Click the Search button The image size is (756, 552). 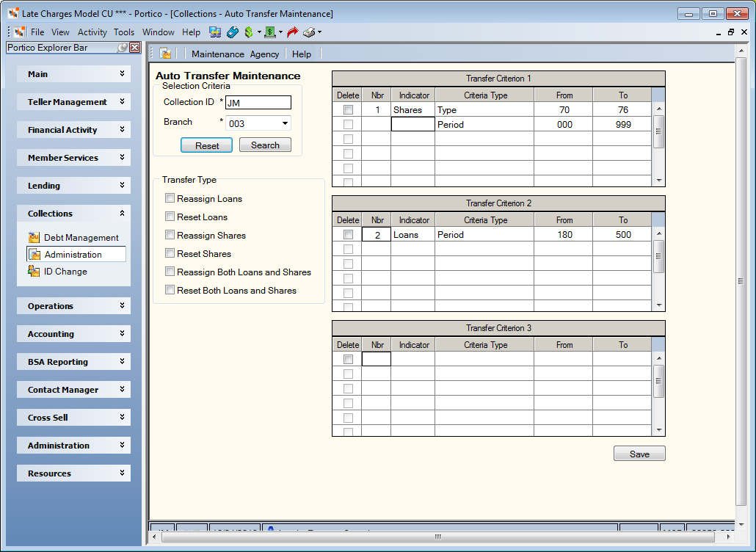265,145
